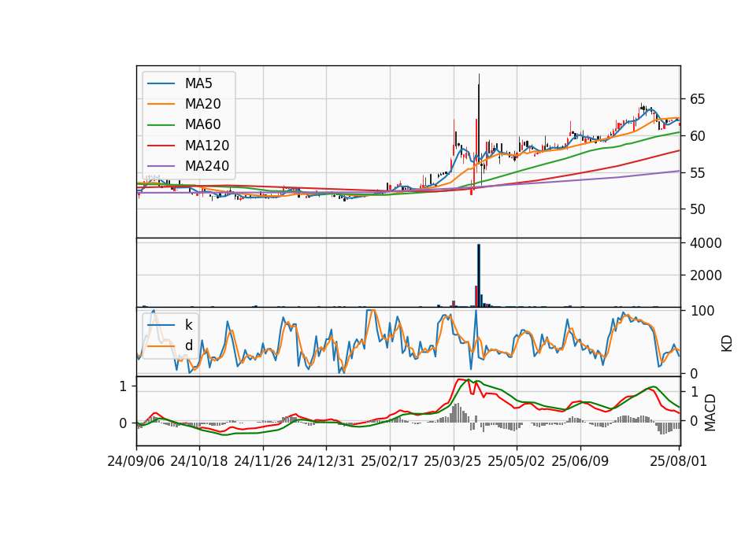The height and width of the screenshot is (543, 756).
Task: Click the red MA120 legend line
Action: pos(161,146)
